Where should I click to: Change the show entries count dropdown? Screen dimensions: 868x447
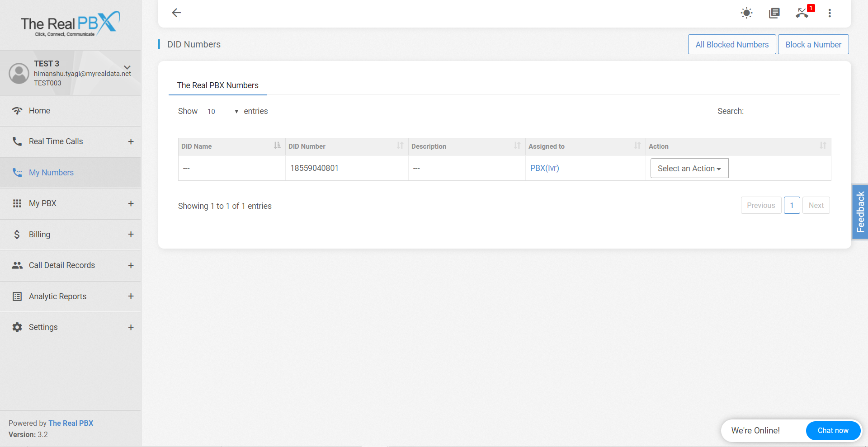(x=221, y=112)
